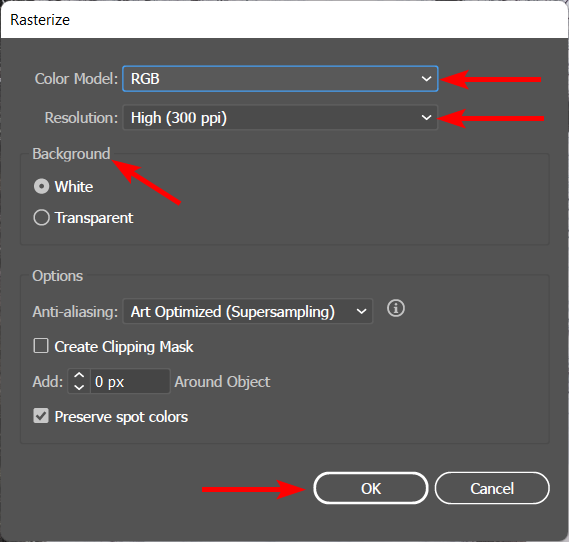Click the Rasterize dialog title bar
The width and height of the screenshot is (569, 542).
(284, 20)
